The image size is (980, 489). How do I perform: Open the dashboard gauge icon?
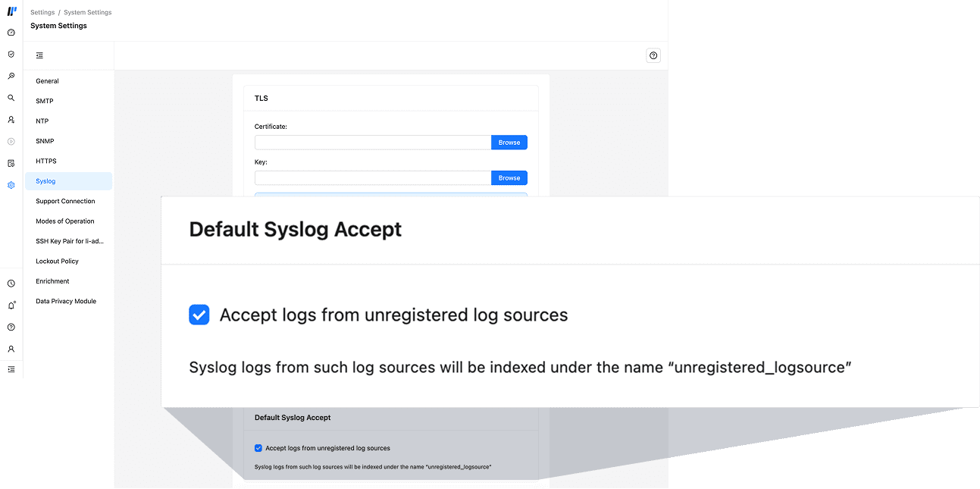tap(11, 33)
